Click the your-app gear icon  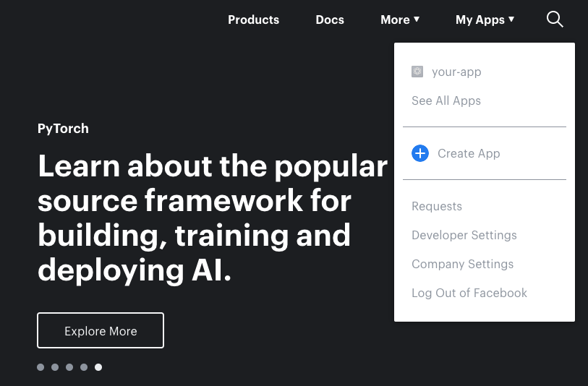[x=417, y=72]
